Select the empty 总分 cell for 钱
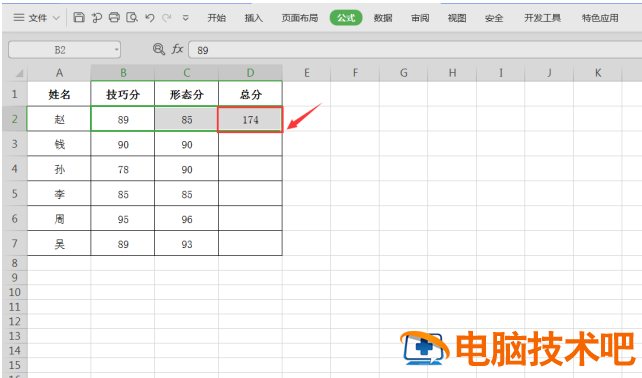642x378 pixels. (x=250, y=144)
